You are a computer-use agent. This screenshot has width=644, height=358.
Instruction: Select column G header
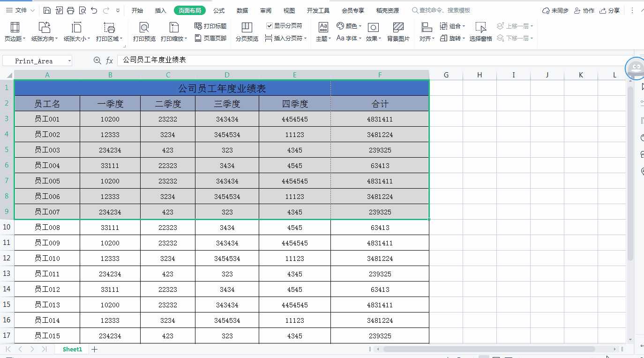(x=446, y=75)
